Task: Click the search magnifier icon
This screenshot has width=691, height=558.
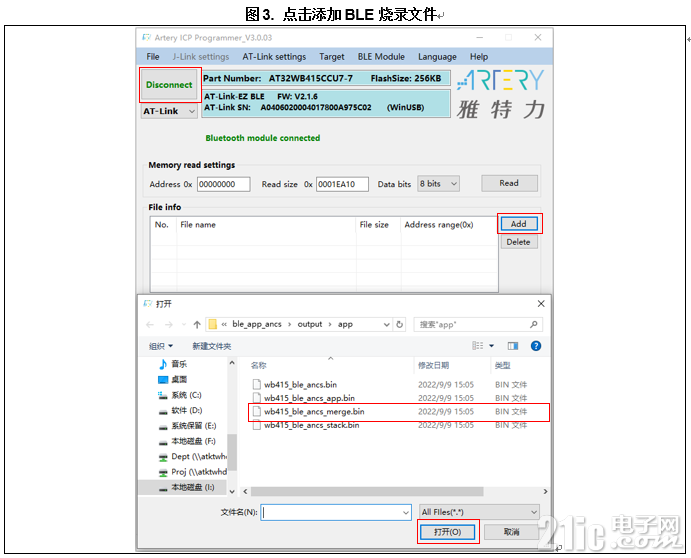Action: pyautogui.click(x=534, y=325)
